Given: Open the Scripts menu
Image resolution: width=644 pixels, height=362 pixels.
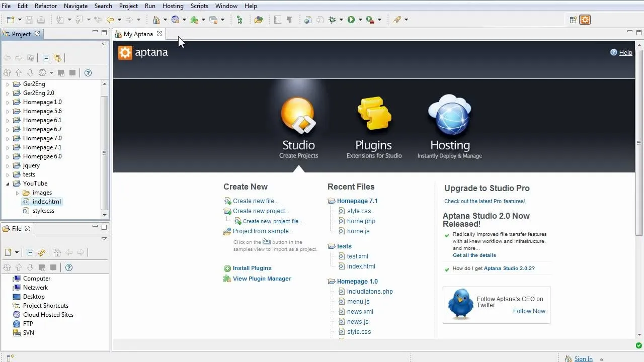Looking at the screenshot, I should click(x=199, y=6).
